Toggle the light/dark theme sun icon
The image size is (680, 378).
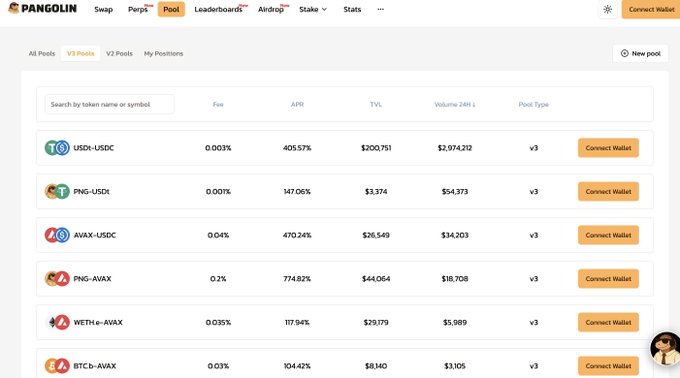click(x=608, y=9)
